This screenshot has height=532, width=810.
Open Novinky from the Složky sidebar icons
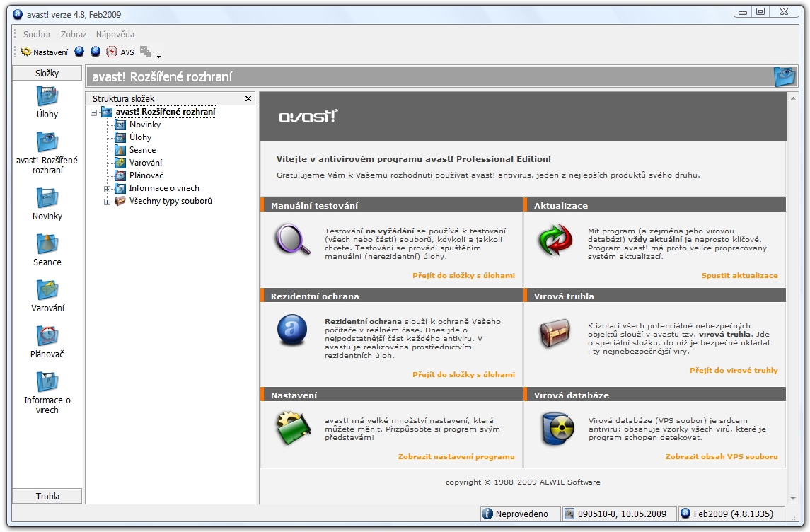[47, 204]
